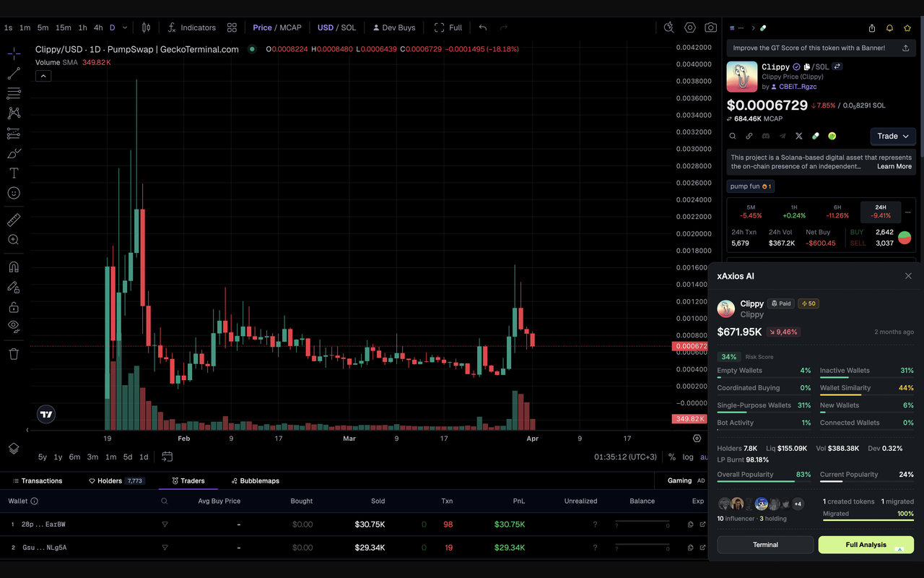Image resolution: width=924 pixels, height=578 pixels.
Task: Add Clippy to favorites with star
Action: (907, 28)
